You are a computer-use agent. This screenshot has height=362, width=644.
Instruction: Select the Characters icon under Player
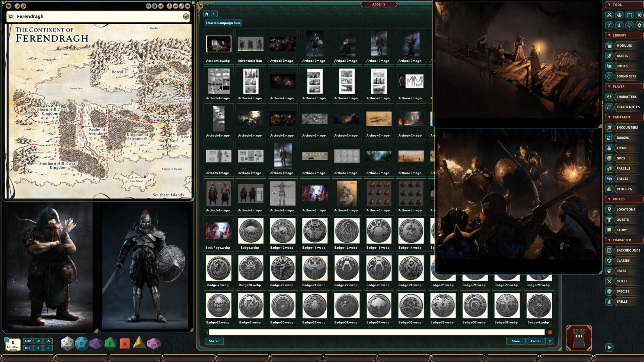tap(609, 97)
